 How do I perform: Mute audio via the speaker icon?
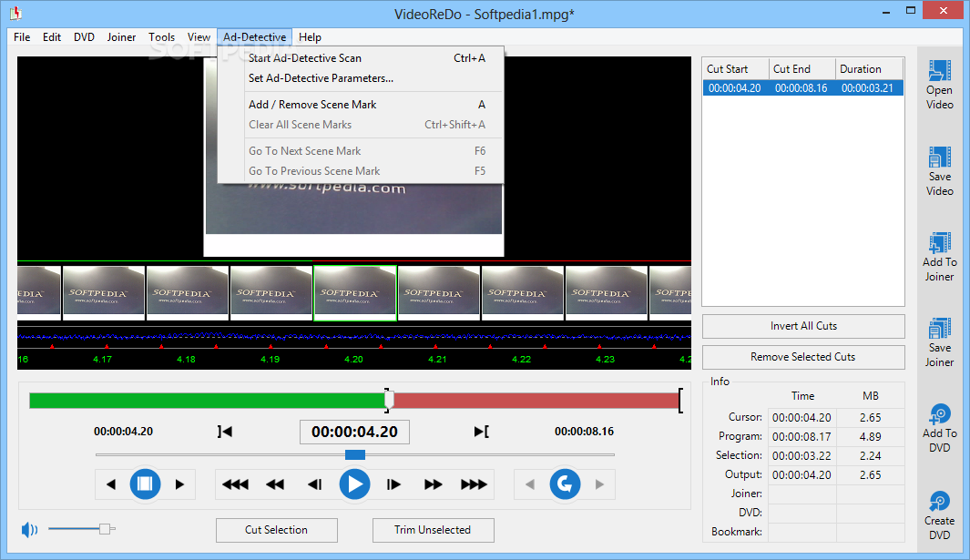coord(29,529)
